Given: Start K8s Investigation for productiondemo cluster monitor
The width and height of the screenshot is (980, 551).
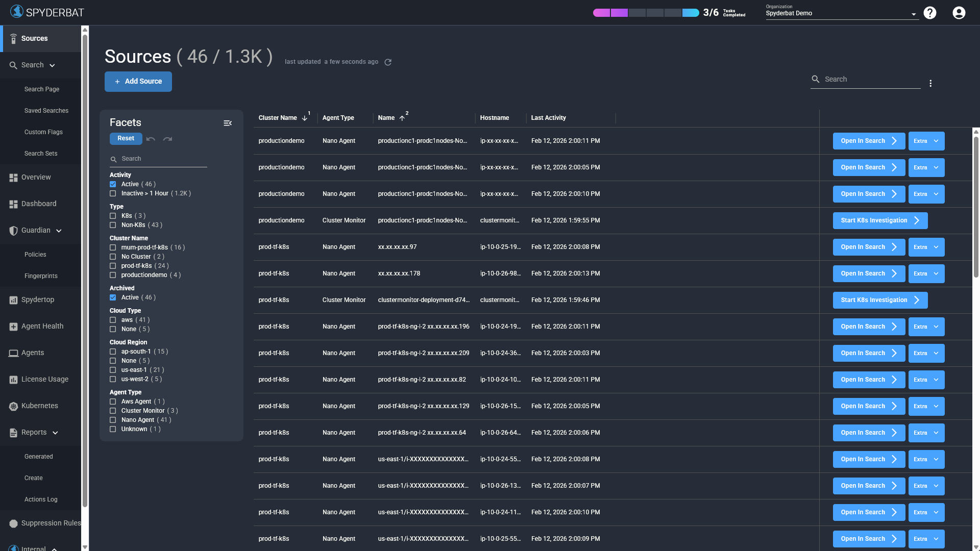Looking at the screenshot, I should click(x=879, y=220).
